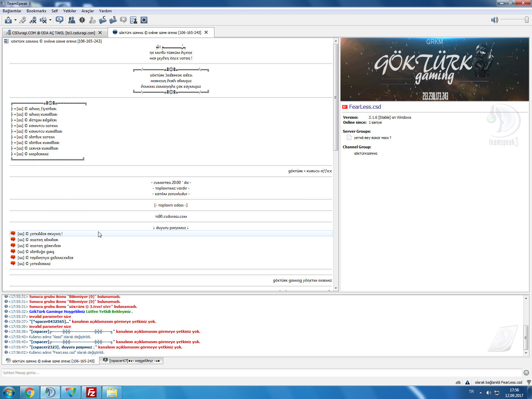The width and height of the screenshot is (532, 399).
Task: Click cloud sync status bar icon
Action: click(x=458, y=382)
